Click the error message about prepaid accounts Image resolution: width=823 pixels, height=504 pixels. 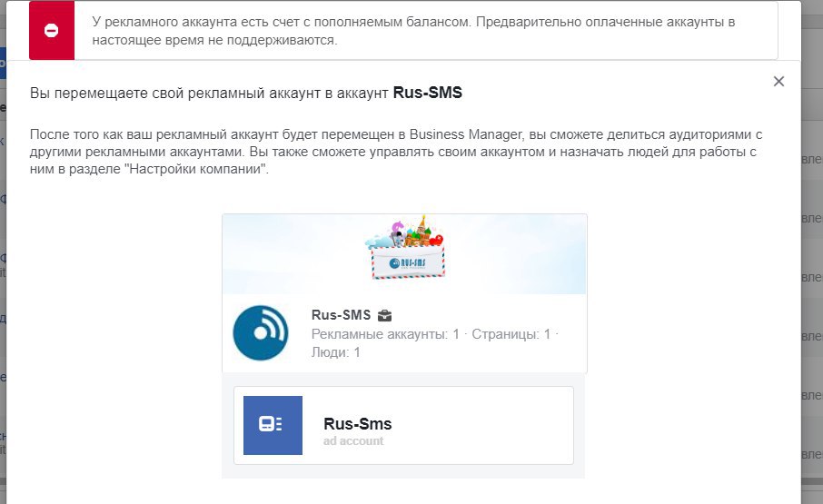[x=413, y=31]
